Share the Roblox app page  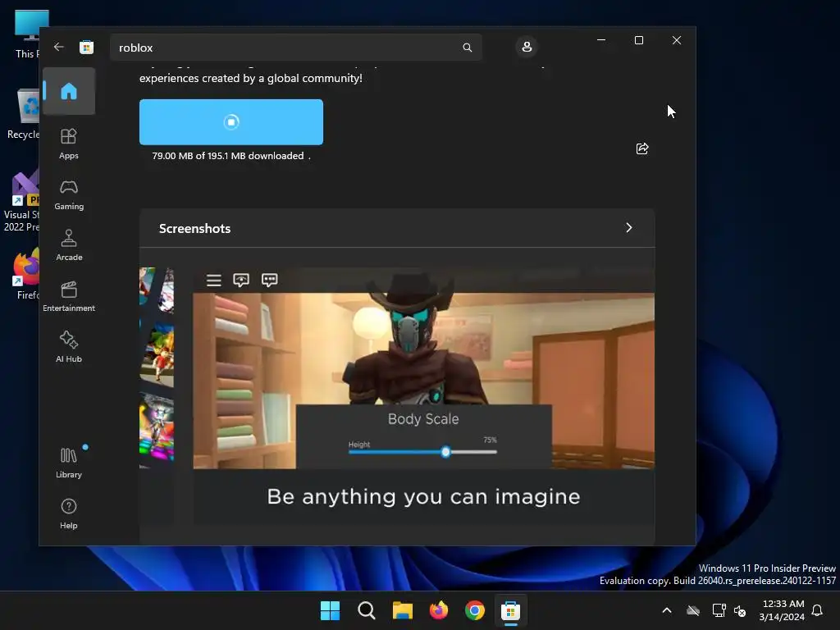point(641,149)
